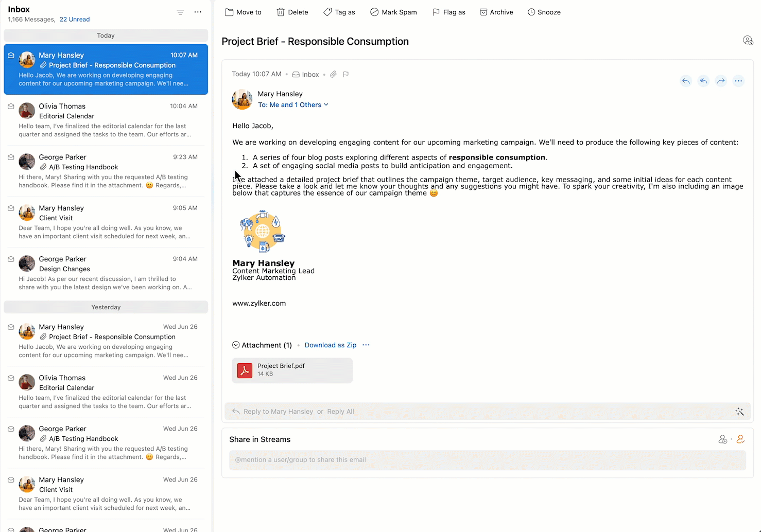The image size is (761, 532).
Task: Click the Share in Streams mention field
Action: pyautogui.click(x=488, y=460)
